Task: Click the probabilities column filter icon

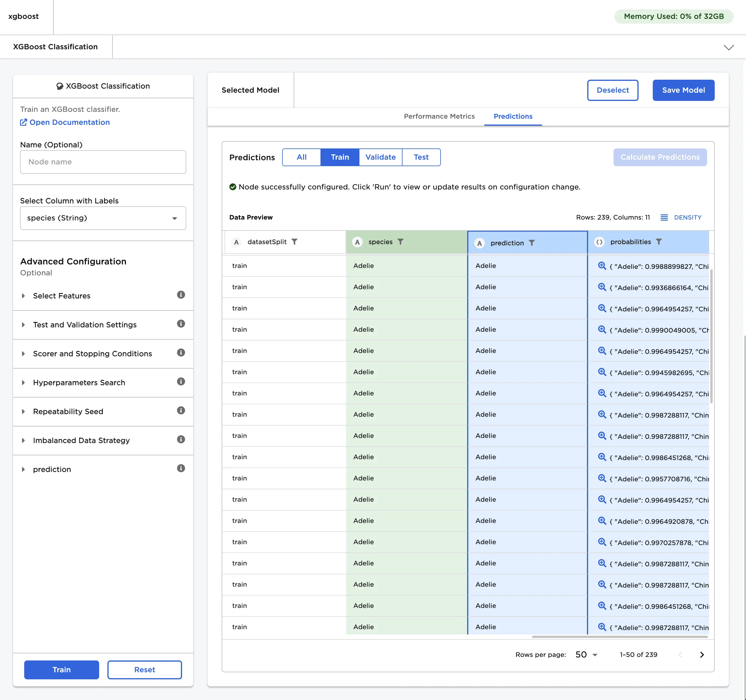Action: pyautogui.click(x=659, y=242)
